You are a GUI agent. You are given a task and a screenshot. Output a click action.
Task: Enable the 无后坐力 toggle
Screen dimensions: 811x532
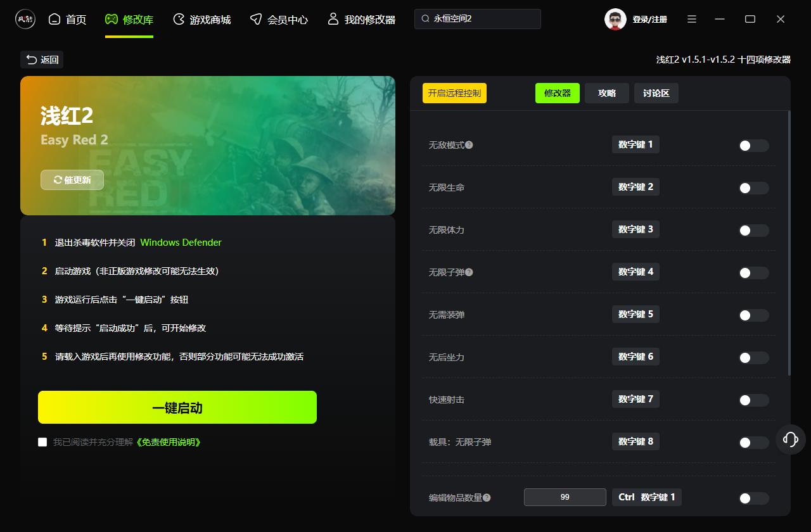coord(754,358)
